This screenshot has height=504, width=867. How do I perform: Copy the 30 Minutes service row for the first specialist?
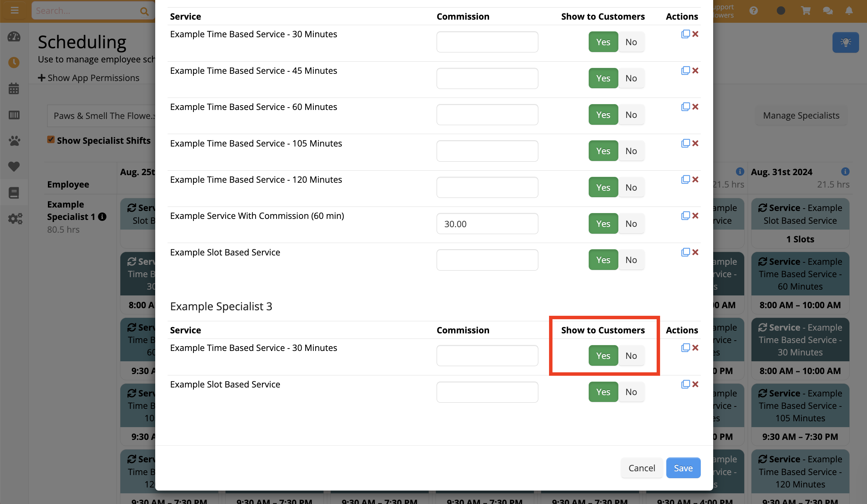(685, 34)
